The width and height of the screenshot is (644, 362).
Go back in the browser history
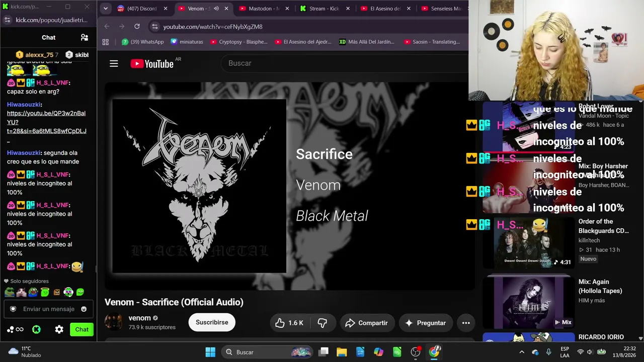point(107,26)
